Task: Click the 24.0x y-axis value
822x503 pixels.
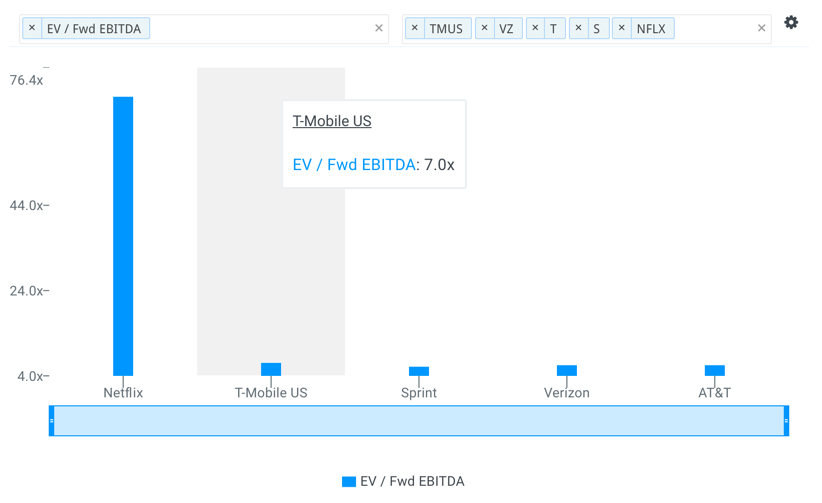Action: [x=26, y=291]
